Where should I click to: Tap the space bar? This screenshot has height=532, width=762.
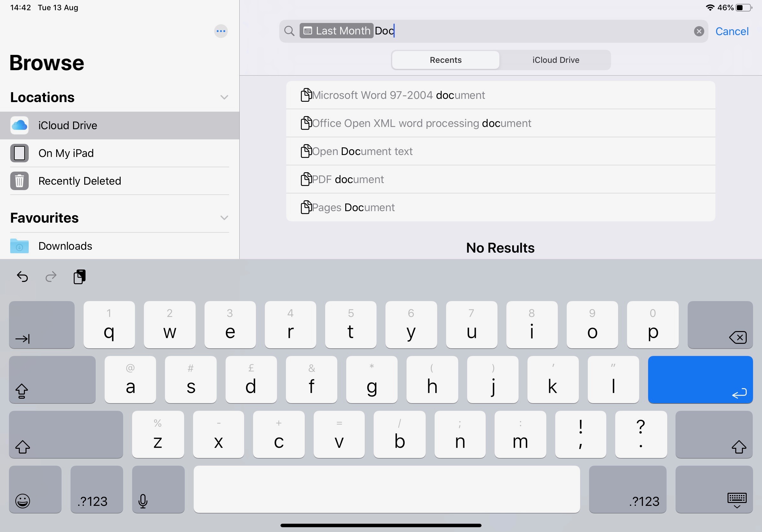387,490
